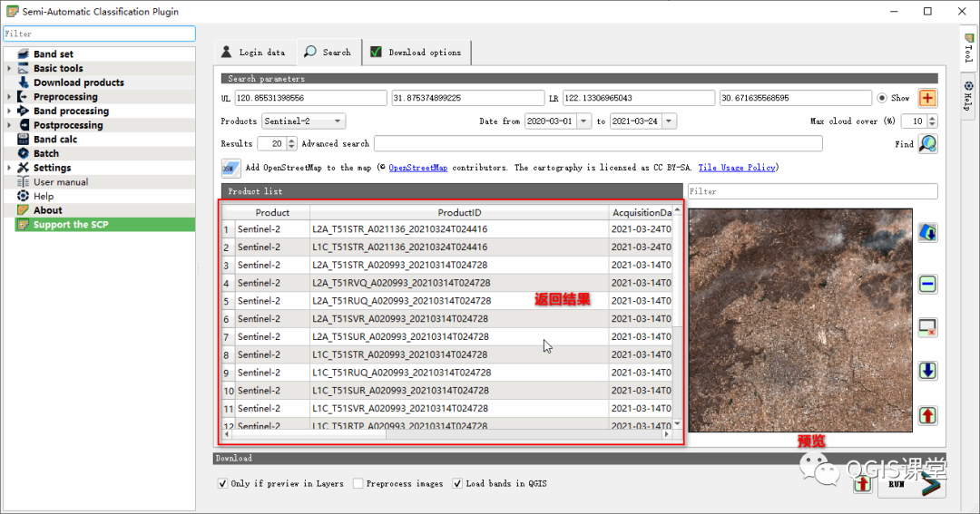Open the Products Sentinel-2 dropdown
The image size is (980, 514).
pyautogui.click(x=303, y=121)
